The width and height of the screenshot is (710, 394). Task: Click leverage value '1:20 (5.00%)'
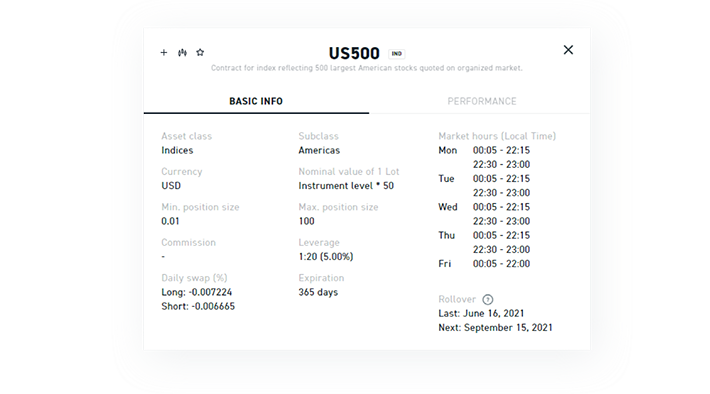click(x=326, y=257)
